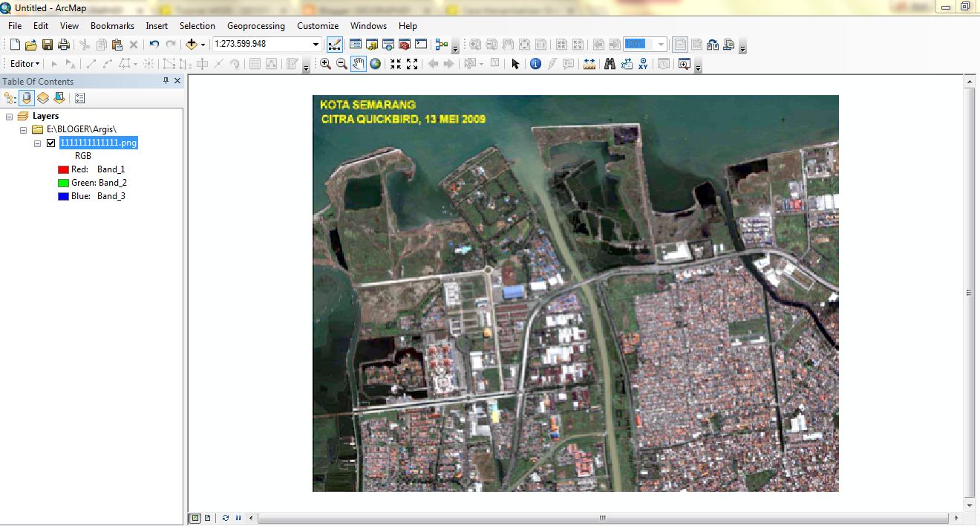The height and width of the screenshot is (526, 980).
Task: Open the Geoprocessing menu
Action: pyautogui.click(x=255, y=25)
